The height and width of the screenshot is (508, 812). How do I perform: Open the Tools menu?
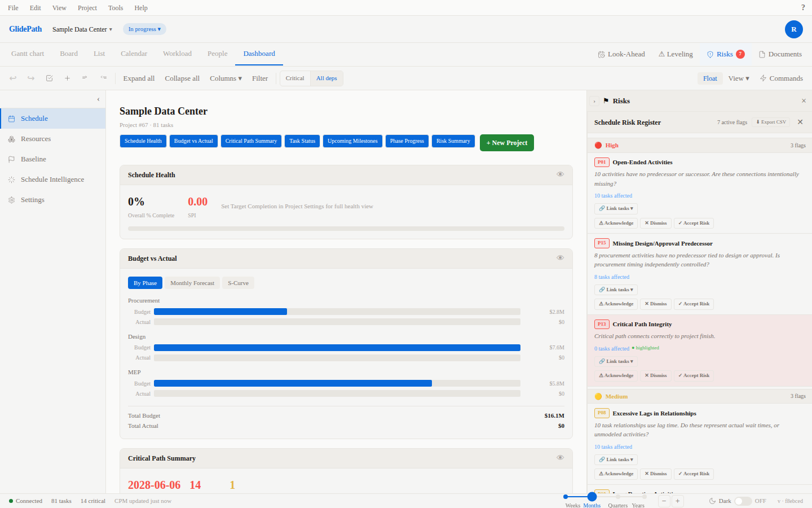click(x=116, y=8)
